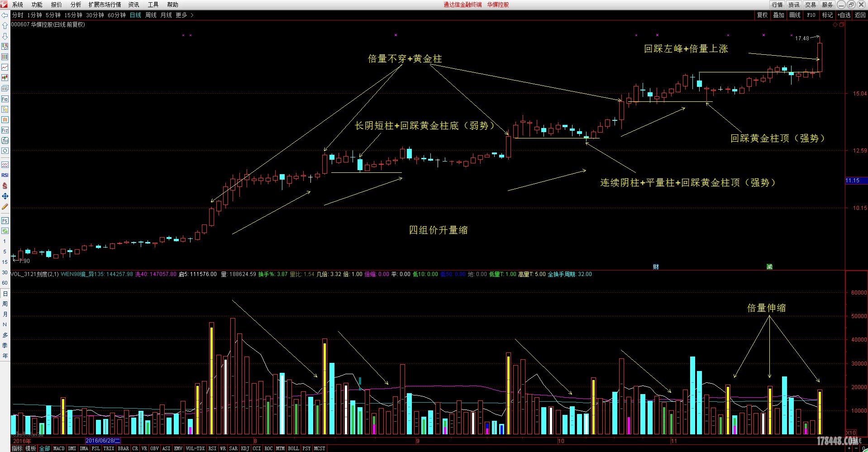Click the F5 icon in the left sidebar

(5, 221)
